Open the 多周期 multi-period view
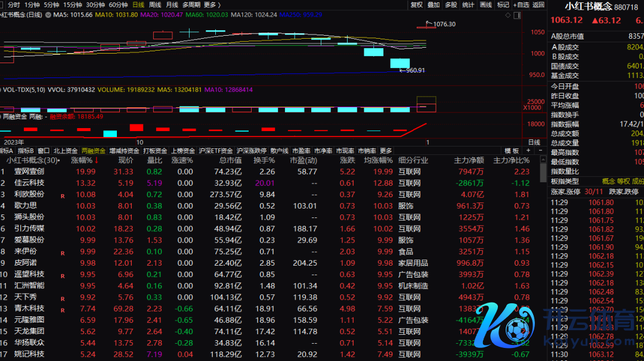 [x=191, y=5]
